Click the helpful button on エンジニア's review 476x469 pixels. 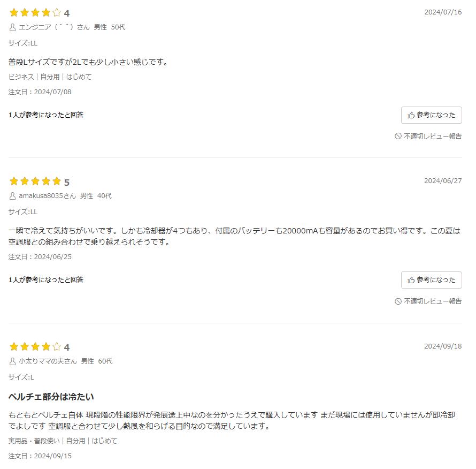(431, 115)
